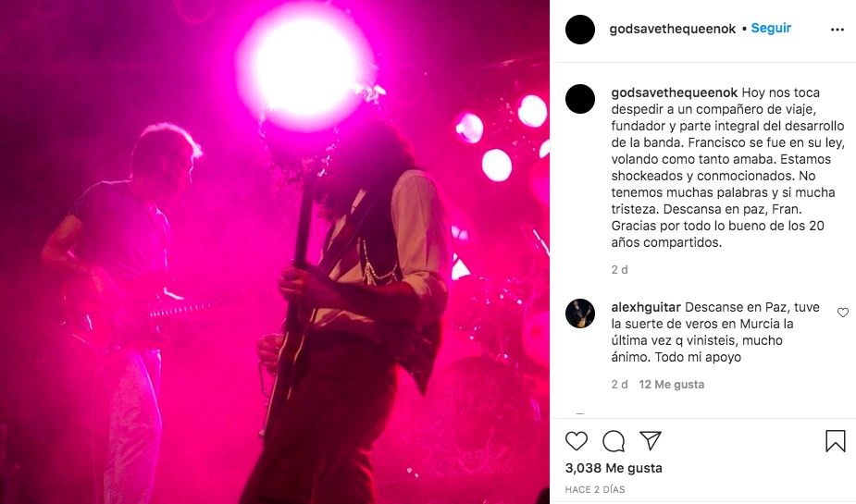Open alexhguitar's profile picture
Image resolution: width=856 pixels, height=504 pixels.
[579, 313]
